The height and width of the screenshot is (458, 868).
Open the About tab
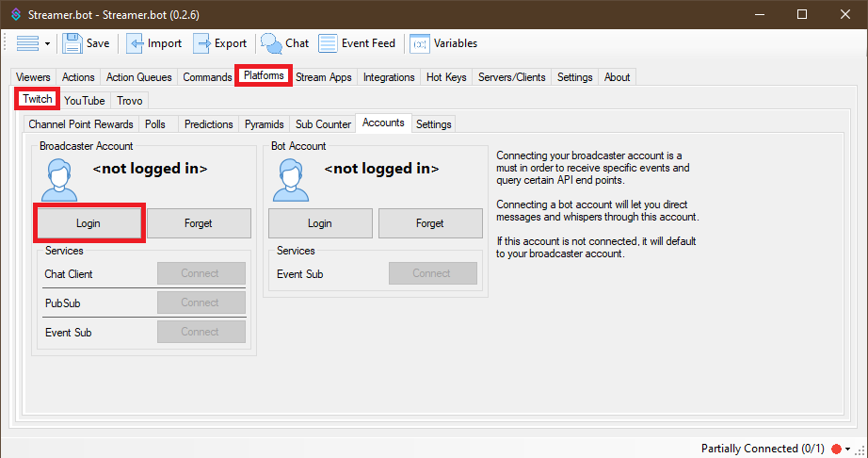pos(618,77)
